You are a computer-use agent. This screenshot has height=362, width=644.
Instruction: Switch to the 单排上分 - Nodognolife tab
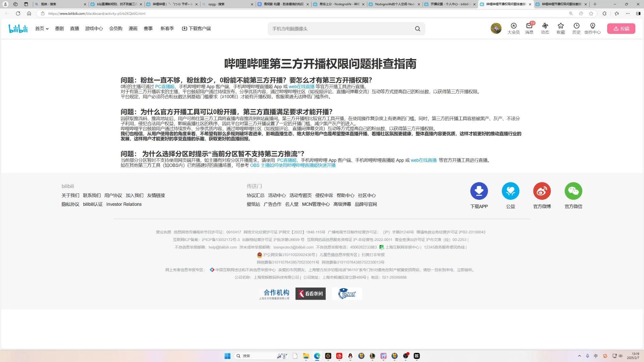339,4
